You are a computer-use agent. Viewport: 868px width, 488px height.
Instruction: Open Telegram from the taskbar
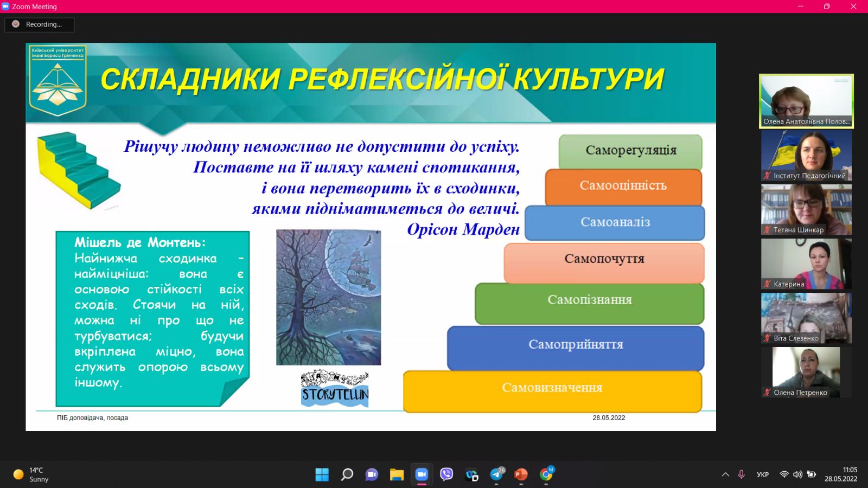(496, 474)
